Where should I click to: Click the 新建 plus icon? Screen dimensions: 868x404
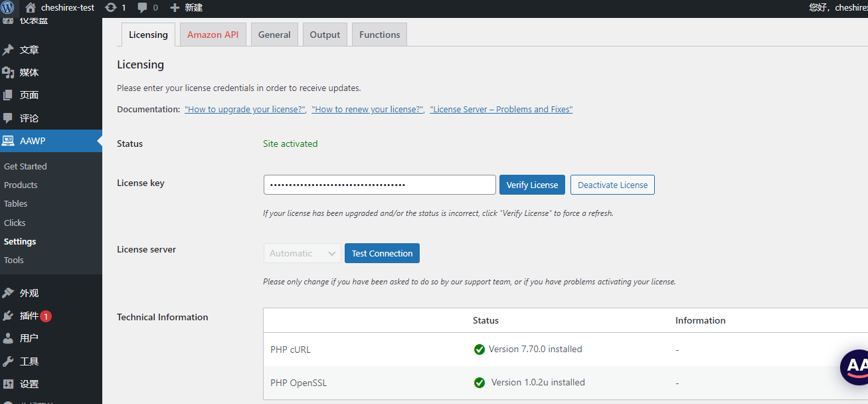pyautogui.click(x=175, y=8)
